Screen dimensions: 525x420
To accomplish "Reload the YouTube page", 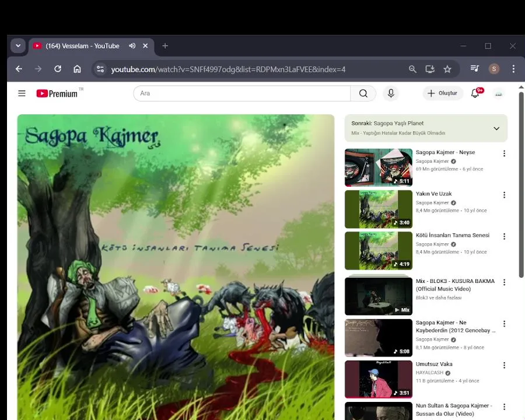I will (x=58, y=69).
